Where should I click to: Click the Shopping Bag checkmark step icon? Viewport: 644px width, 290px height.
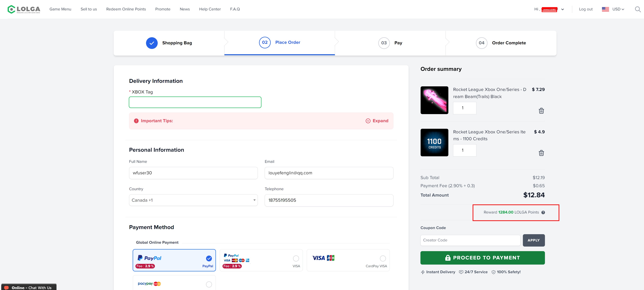click(152, 43)
